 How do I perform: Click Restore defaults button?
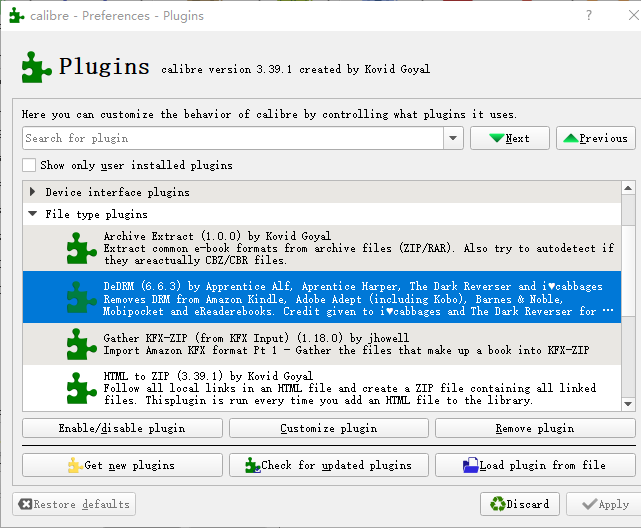click(74, 504)
